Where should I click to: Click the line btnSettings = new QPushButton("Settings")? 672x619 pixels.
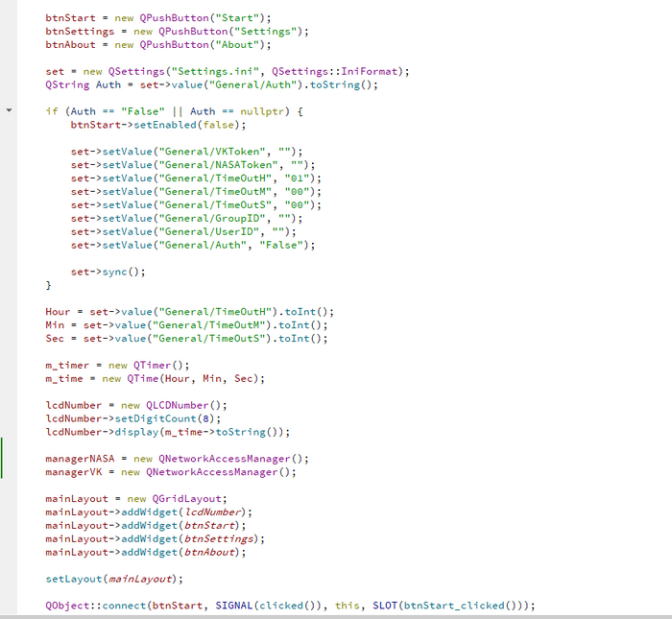[177, 32]
